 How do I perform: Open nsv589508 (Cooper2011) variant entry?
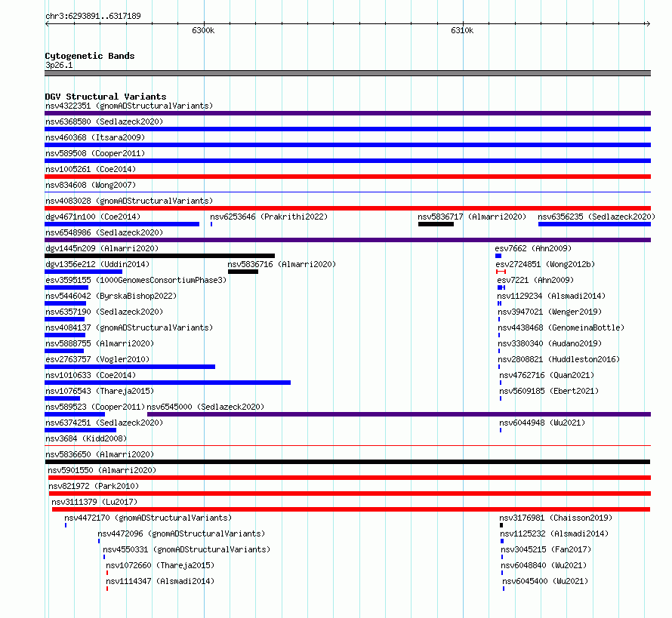pyautogui.click(x=95, y=153)
